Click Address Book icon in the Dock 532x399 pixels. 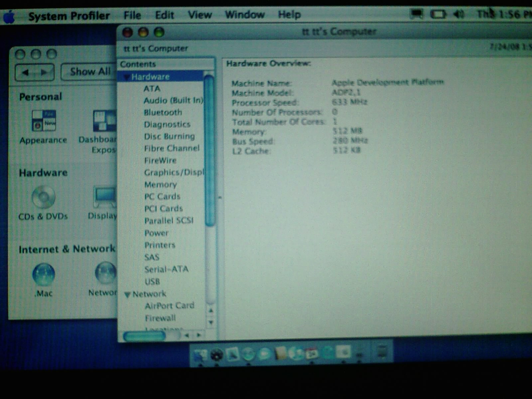(280, 353)
